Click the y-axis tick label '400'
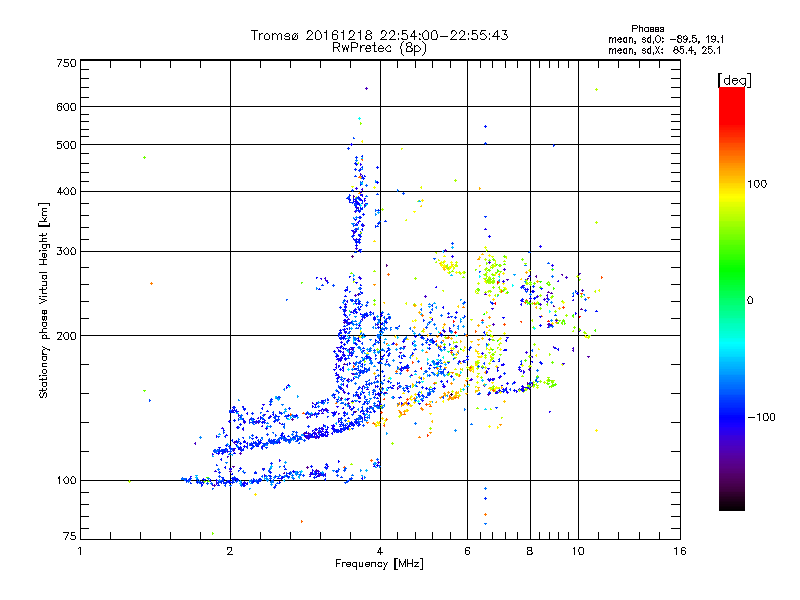 pyautogui.click(x=67, y=191)
